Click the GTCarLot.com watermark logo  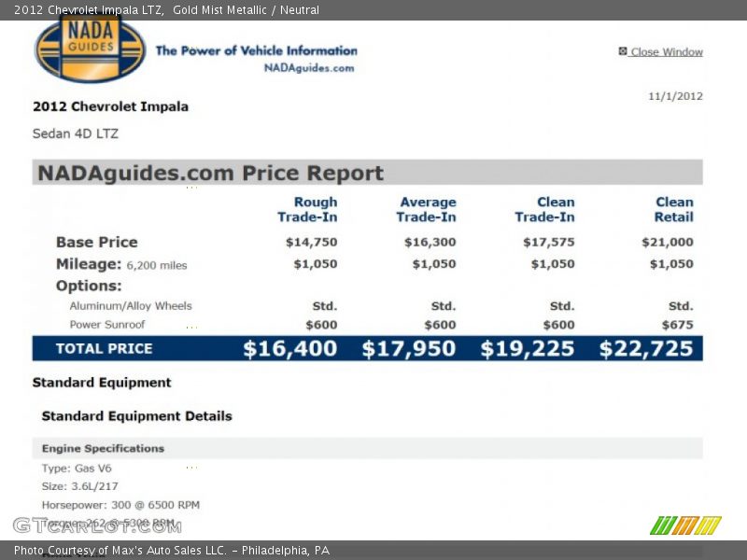point(96,525)
